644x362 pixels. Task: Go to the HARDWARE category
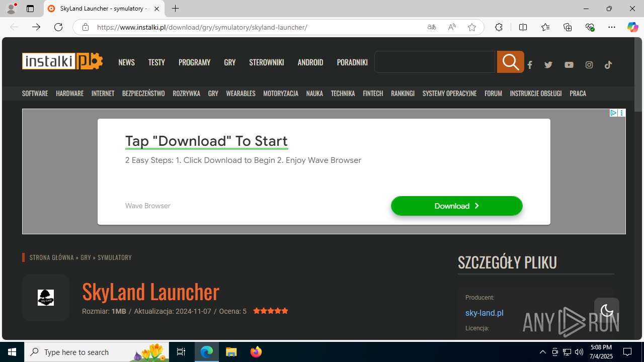pyautogui.click(x=70, y=93)
